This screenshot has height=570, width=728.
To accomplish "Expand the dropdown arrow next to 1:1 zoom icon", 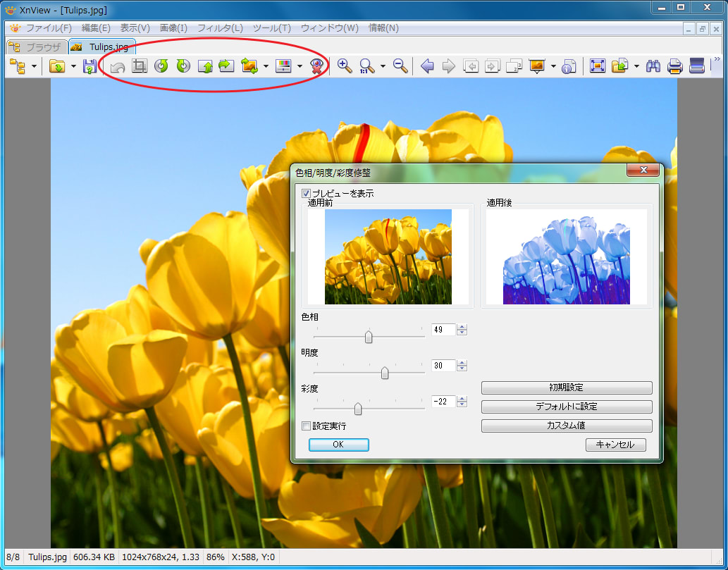I will (x=383, y=67).
